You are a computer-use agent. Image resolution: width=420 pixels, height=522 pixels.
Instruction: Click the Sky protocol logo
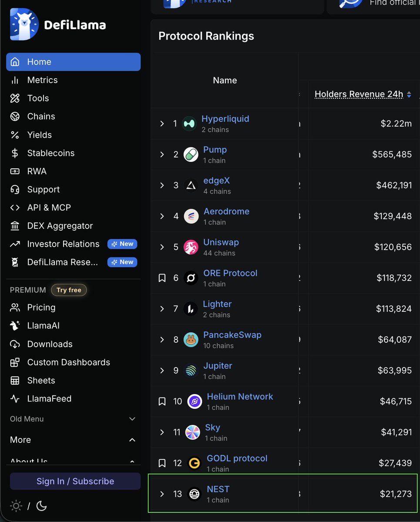[193, 432]
